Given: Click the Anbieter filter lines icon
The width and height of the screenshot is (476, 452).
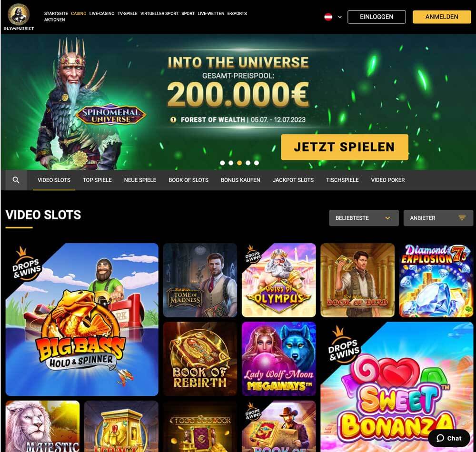Looking at the screenshot, I should pyautogui.click(x=462, y=218).
